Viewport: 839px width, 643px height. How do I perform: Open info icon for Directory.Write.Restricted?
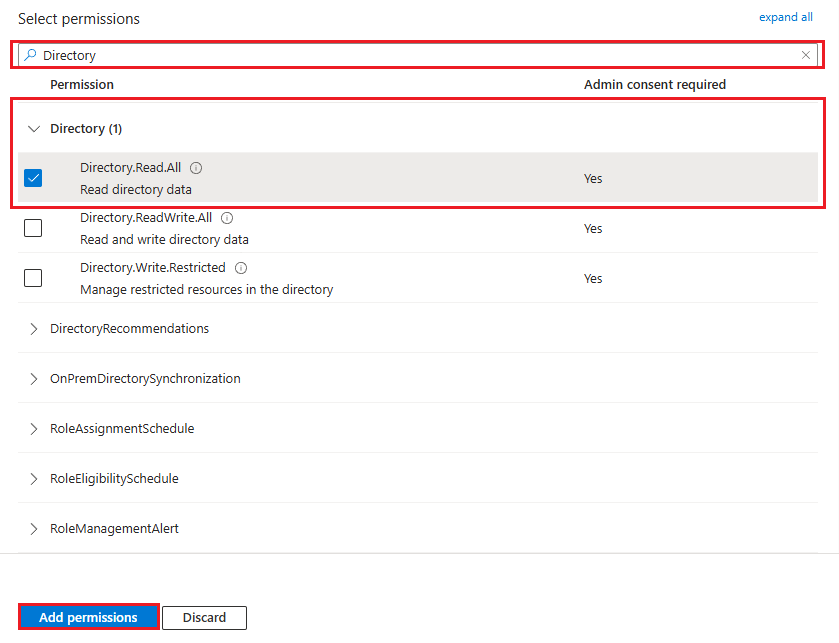(241, 268)
